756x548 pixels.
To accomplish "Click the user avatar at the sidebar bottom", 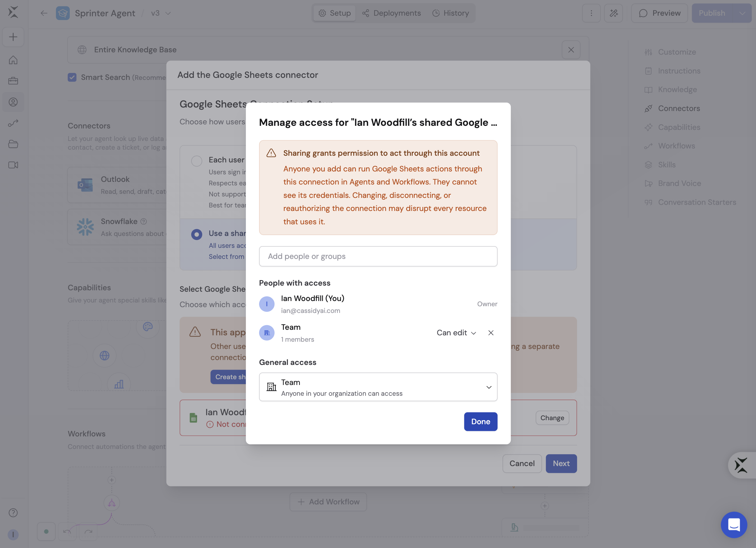I will [13, 534].
